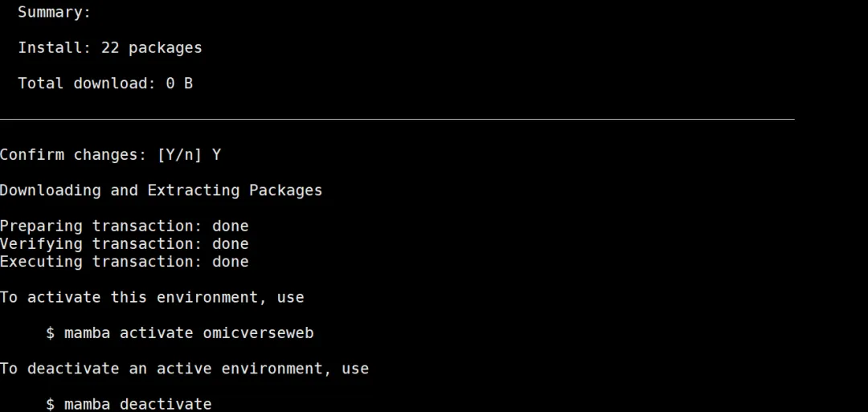Click "done" on the Preparing transaction line

[x=231, y=226]
